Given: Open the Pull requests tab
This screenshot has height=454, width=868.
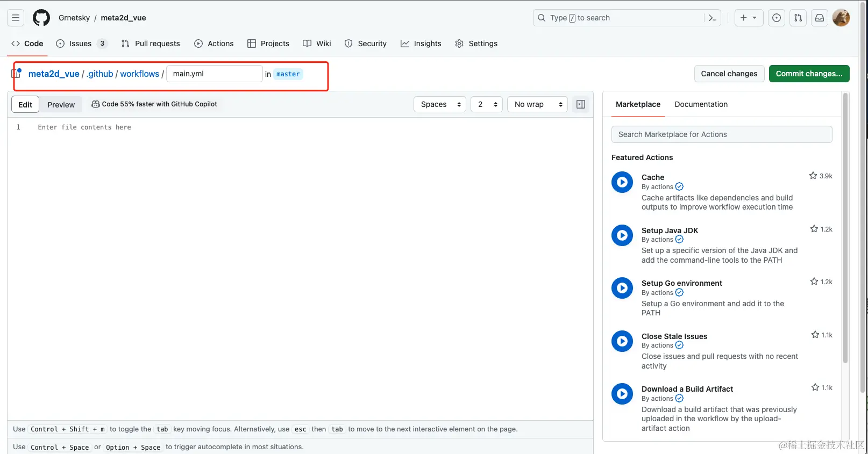Looking at the screenshot, I should coord(151,44).
